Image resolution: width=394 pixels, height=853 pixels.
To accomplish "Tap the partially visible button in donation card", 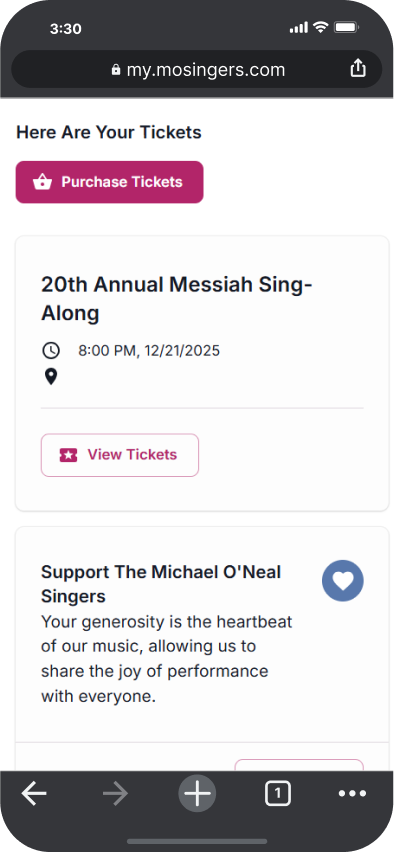I will coord(299,765).
